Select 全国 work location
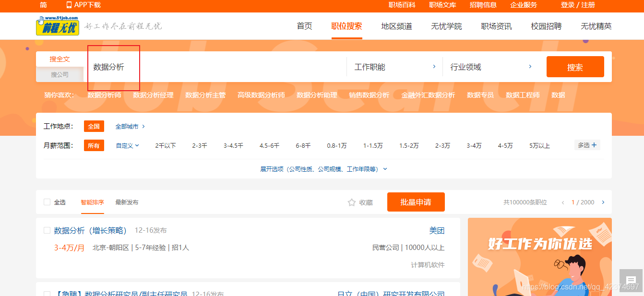The image size is (644, 296). click(94, 126)
